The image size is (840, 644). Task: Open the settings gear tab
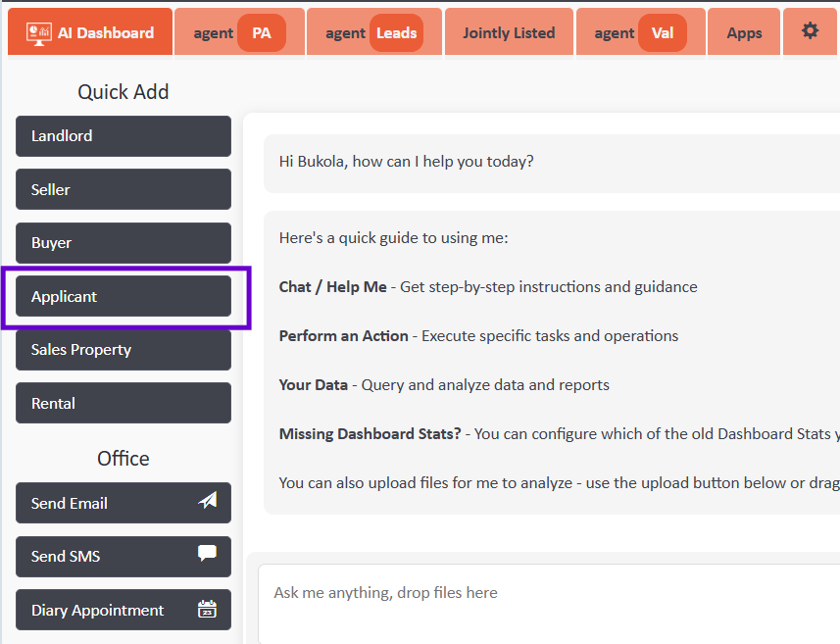810,31
